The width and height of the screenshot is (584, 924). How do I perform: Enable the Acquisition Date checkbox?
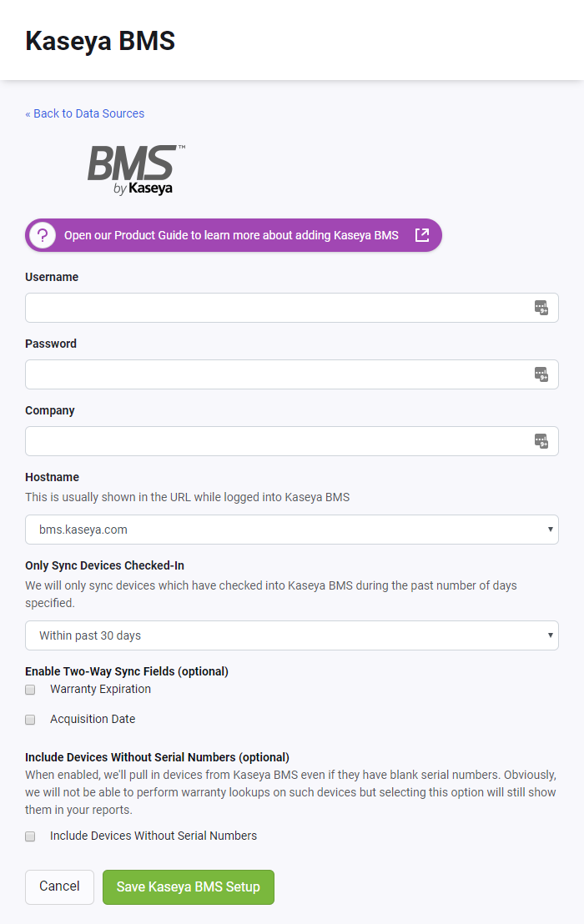click(30, 720)
